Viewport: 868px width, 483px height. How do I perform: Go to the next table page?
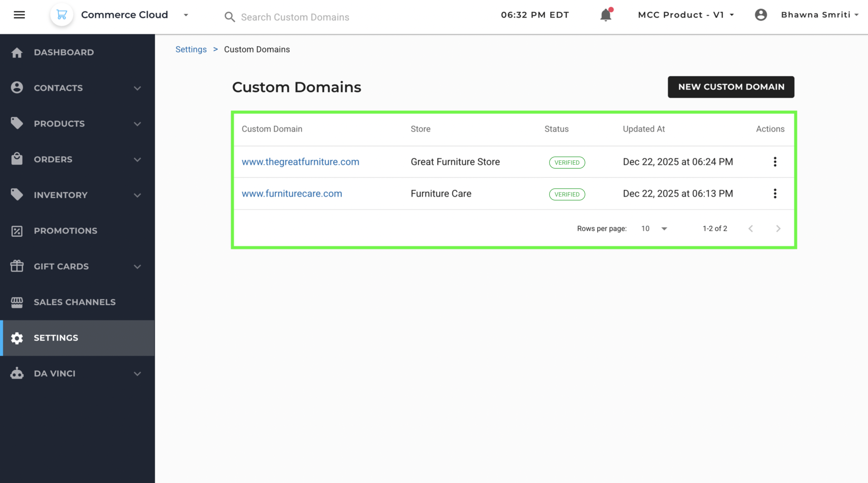pyautogui.click(x=778, y=229)
